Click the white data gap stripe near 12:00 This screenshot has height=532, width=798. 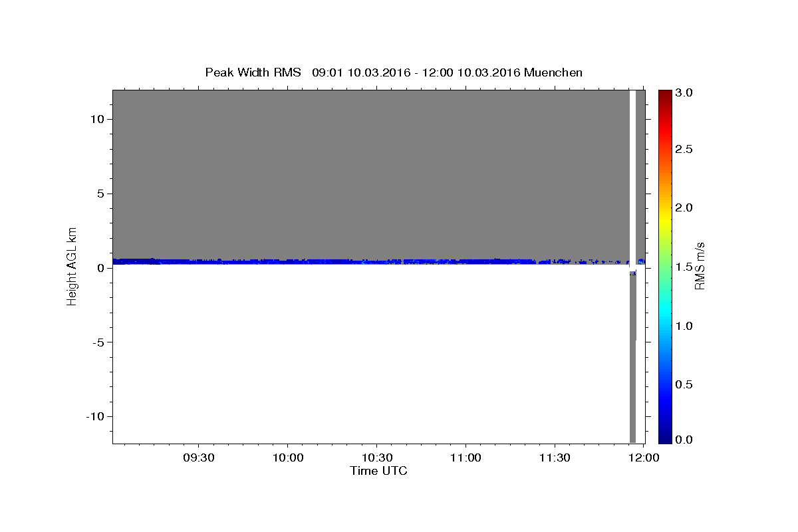(632, 176)
